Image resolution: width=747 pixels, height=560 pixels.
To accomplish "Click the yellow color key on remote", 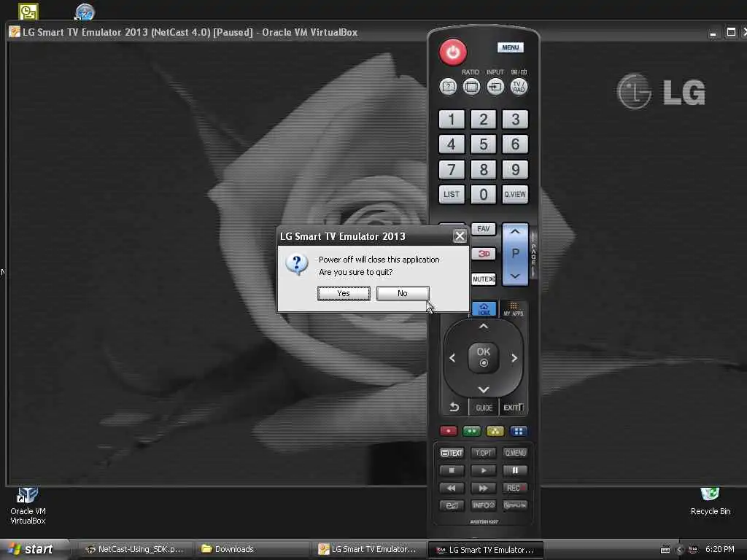I will tap(495, 432).
